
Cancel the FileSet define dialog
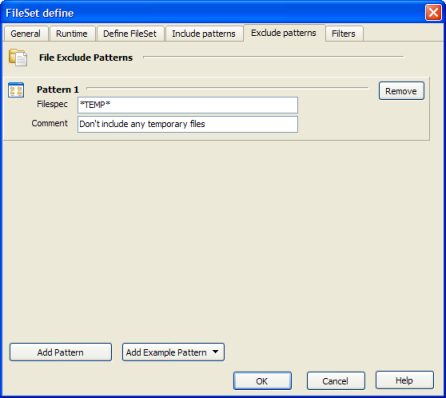(x=336, y=381)
